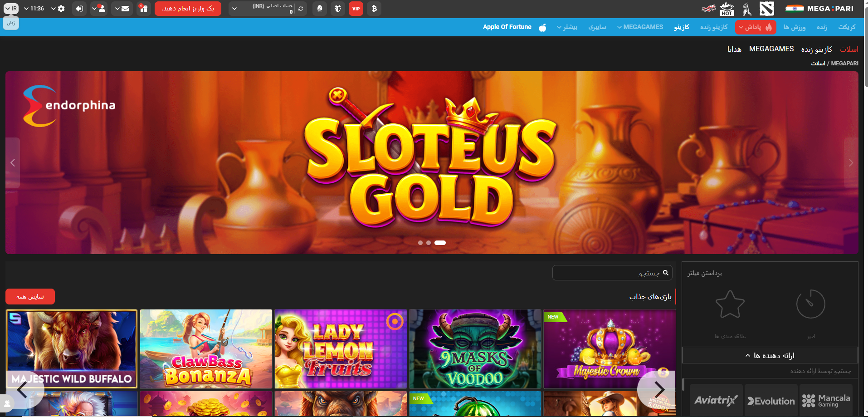Open the IR language dropdown

[x=11, y=9]
